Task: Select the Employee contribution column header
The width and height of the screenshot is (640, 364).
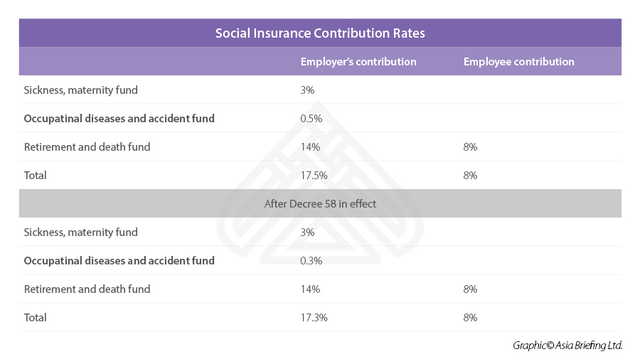Action: coord(518,62)
